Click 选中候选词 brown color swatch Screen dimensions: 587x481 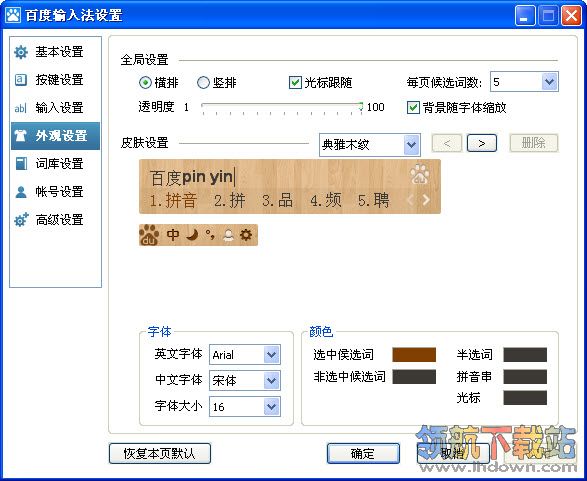(x=414, y=354)
